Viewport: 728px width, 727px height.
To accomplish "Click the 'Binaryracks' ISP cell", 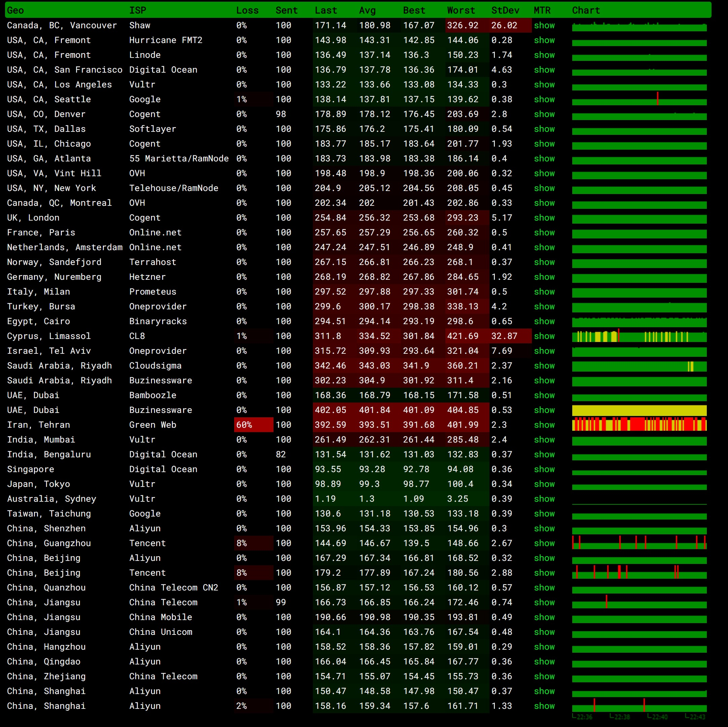I will coord(158,321).
